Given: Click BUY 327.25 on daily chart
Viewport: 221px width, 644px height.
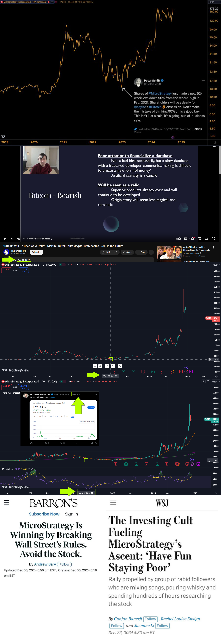Looking at the screenshot, I should click(x=23, y=270).
